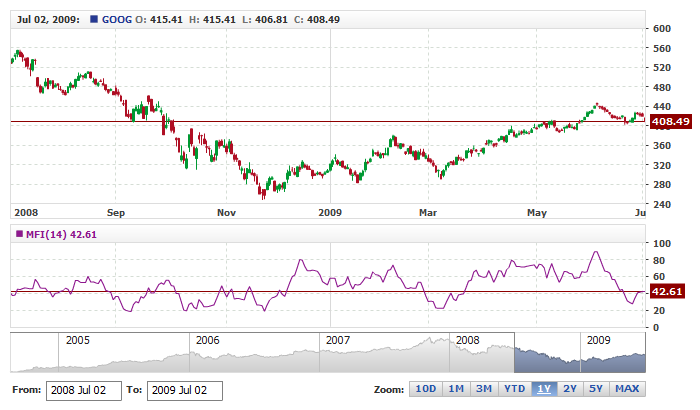Toggle the active 1Y zoom button
Screen dimensions: 700x410
point(544,389)
